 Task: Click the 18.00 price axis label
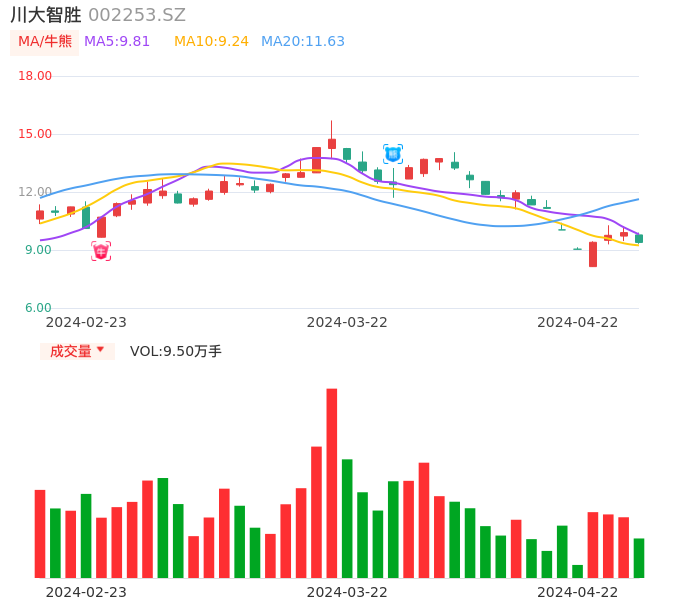[35, 76]
